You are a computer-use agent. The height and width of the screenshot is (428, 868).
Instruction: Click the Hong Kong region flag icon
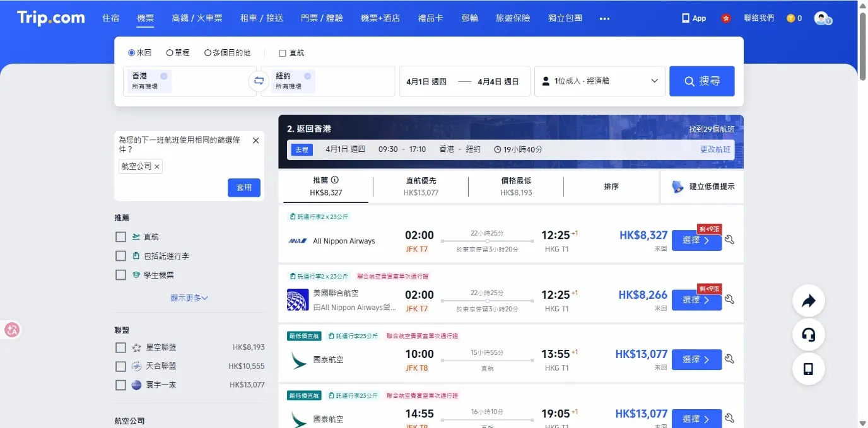pos(726,18)
